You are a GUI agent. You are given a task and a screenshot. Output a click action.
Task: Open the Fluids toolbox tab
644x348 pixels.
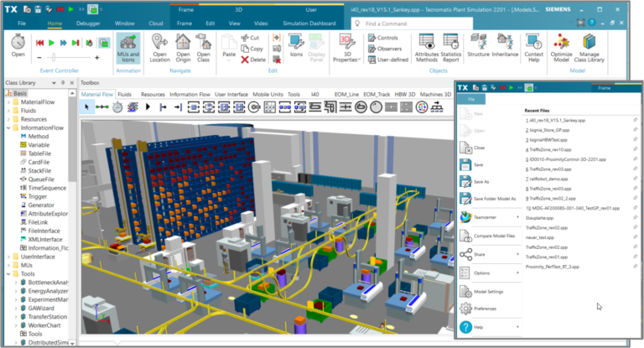pos(124,95)
